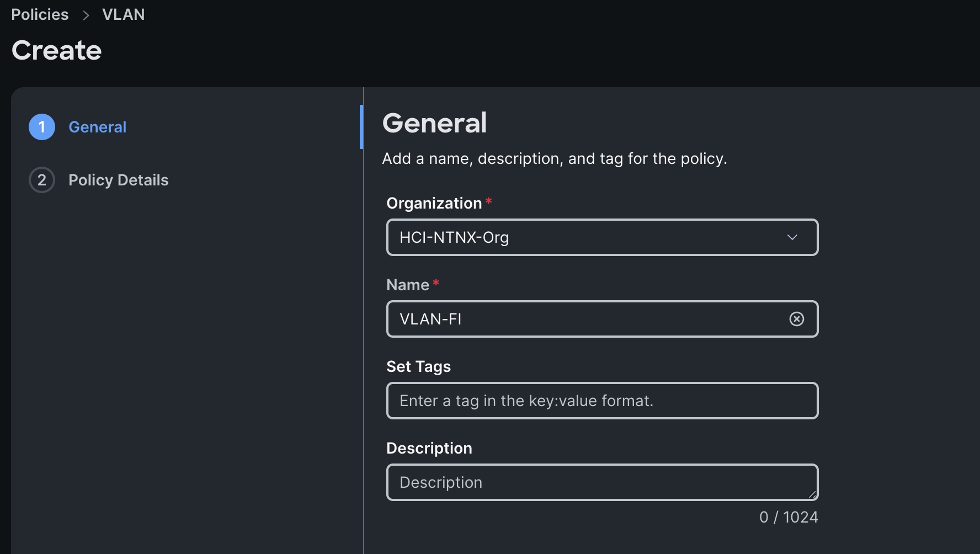Click the 0 / 1024 character counter

click(788, 517)
